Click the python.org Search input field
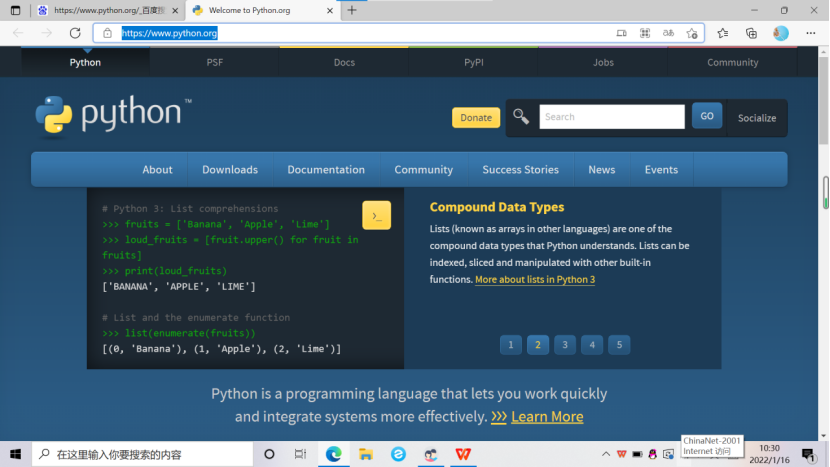 pos(612,116)
